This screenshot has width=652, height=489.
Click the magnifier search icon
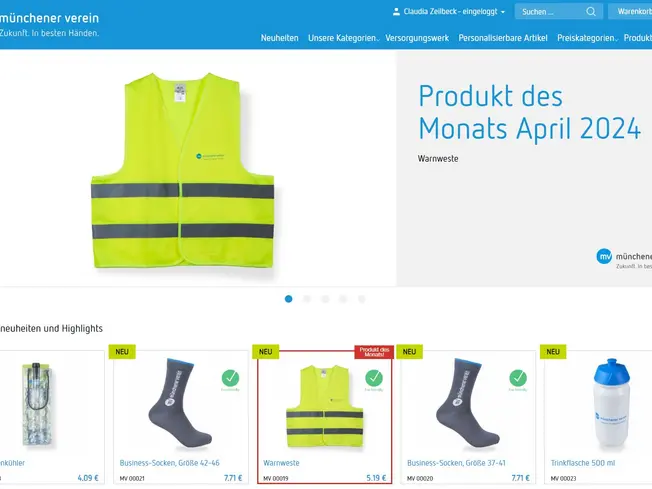(591, 12)
